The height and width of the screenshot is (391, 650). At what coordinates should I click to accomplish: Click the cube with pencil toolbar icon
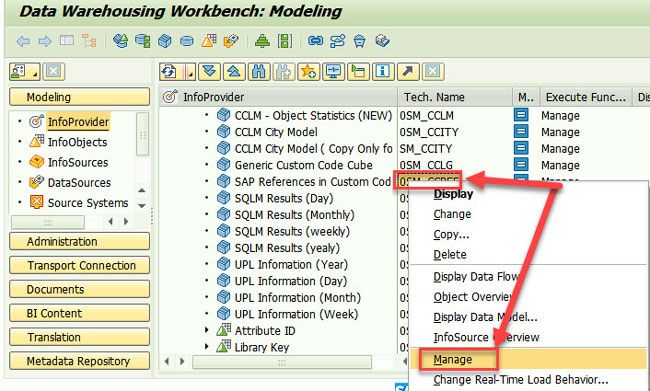point(382,41)
